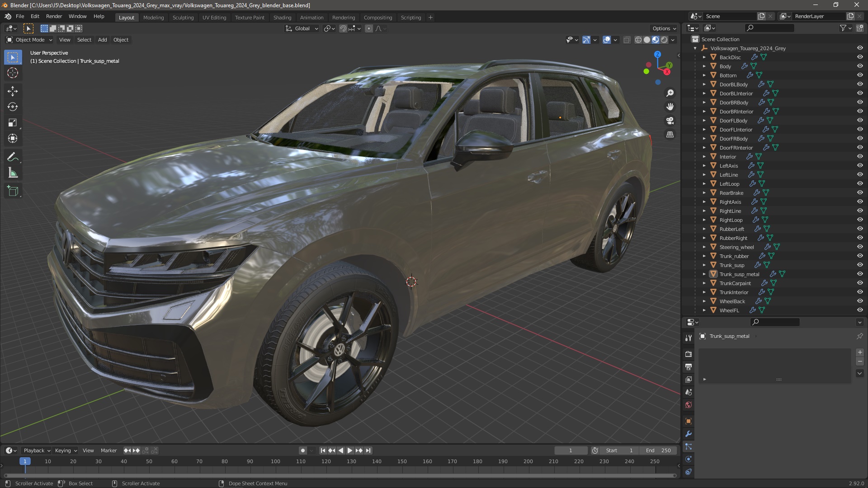Add a new material slot

coord(860,352)
